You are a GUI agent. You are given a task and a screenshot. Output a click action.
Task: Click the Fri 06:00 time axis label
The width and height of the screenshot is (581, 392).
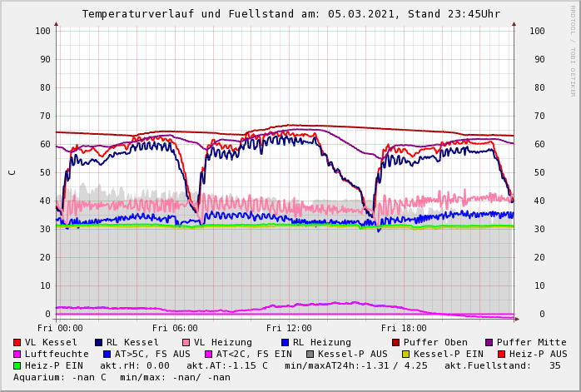[175, 328]
